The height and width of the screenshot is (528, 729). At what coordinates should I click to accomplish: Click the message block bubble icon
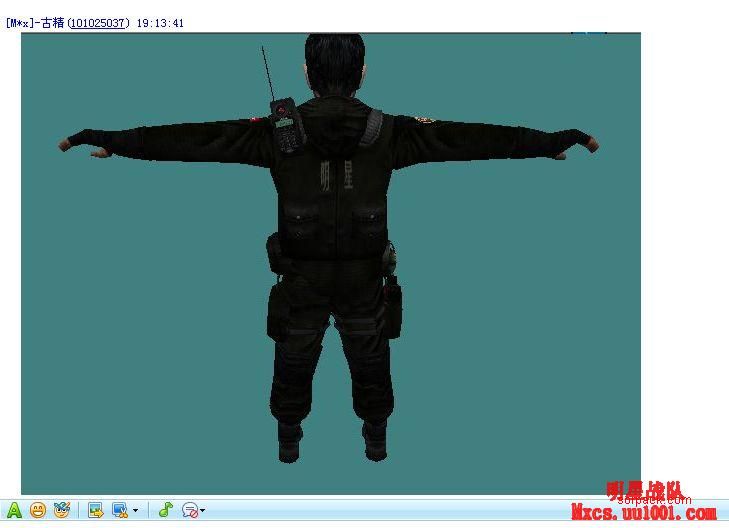(x=189, y=510)
